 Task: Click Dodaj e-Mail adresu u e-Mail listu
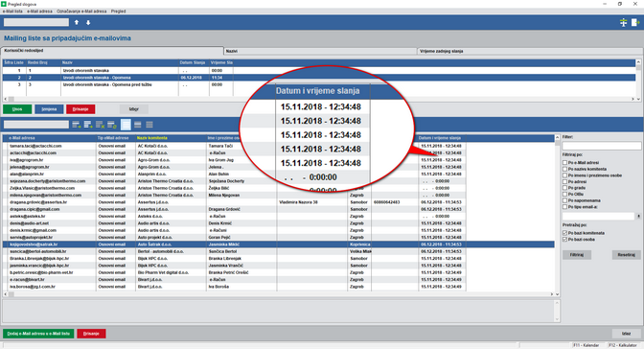click(38, 334)
